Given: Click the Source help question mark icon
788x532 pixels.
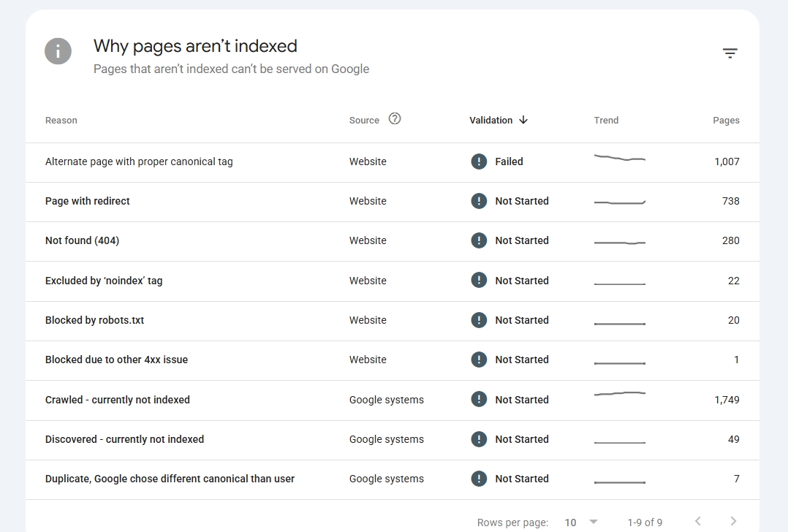Looking at the screenshot, I should [395, 118].
